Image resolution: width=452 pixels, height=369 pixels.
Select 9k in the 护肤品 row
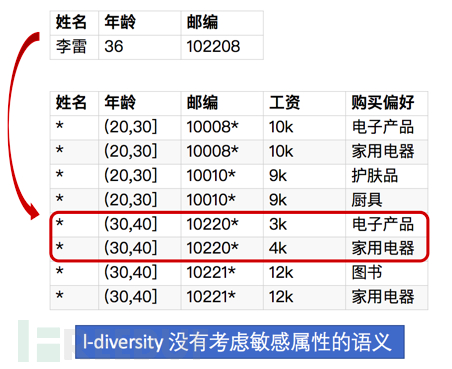pyautogui.click(x=304, y=176)
